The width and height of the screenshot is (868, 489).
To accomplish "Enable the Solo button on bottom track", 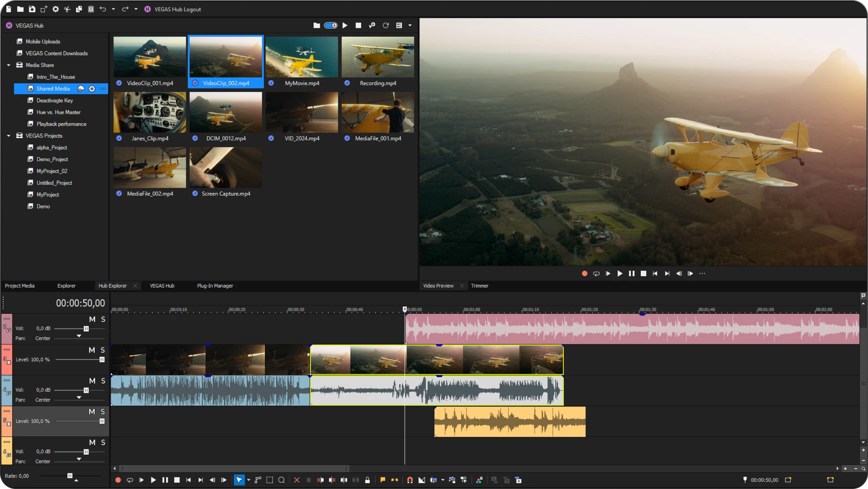I will [x=103, y=442].
